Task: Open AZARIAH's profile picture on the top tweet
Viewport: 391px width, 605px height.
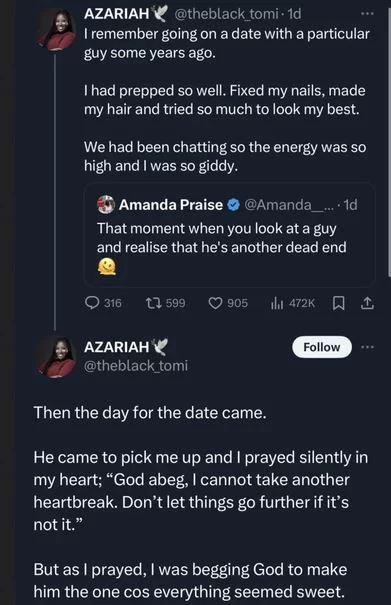Action: pyautogui.click(x=57, y=30)
